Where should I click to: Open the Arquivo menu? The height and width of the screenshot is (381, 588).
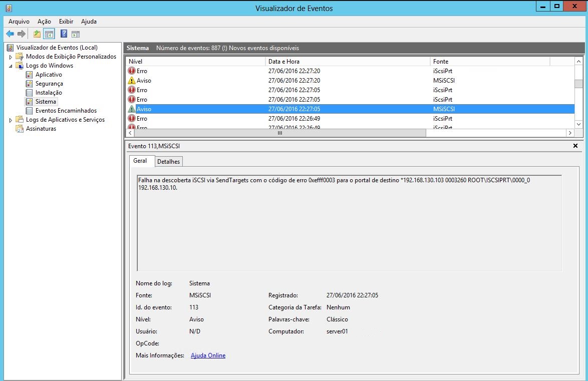(19, 22)
